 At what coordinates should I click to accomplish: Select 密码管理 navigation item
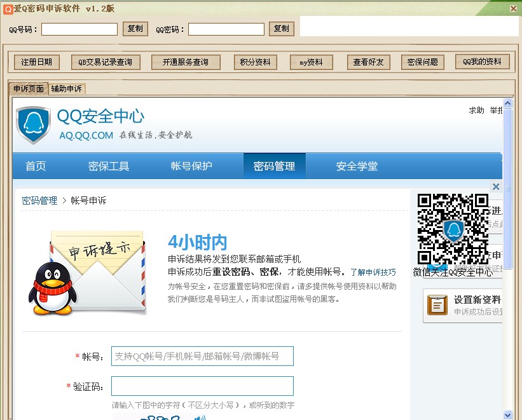pyautogui.click(x=274, y=166)
